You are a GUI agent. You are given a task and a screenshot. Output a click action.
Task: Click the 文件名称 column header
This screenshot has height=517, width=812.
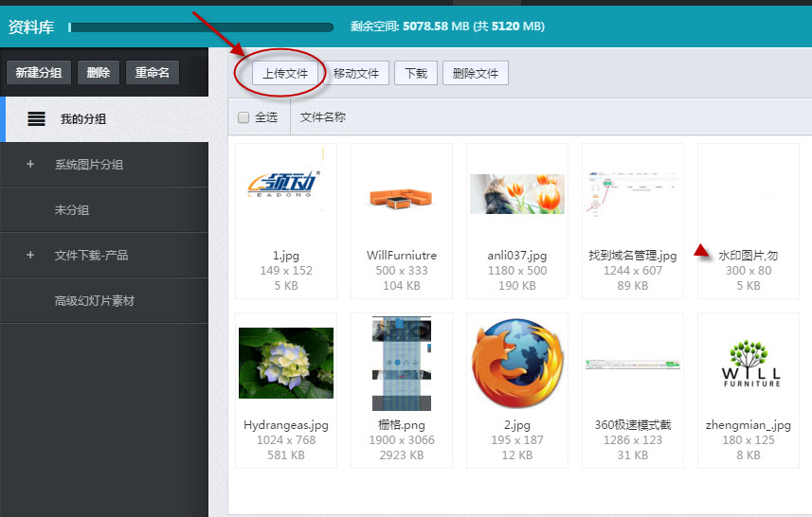coord(323,117)
